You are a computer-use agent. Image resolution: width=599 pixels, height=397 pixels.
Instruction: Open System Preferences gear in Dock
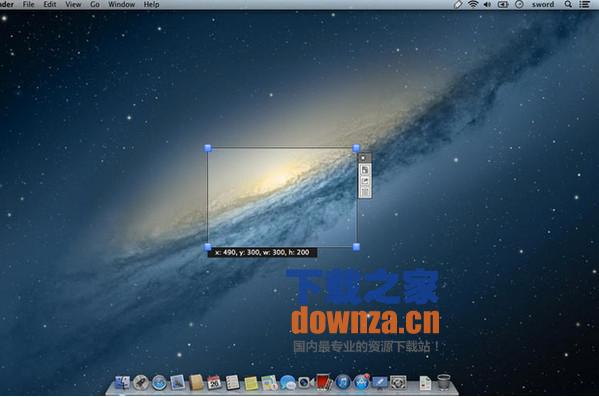tap(398, 382)
